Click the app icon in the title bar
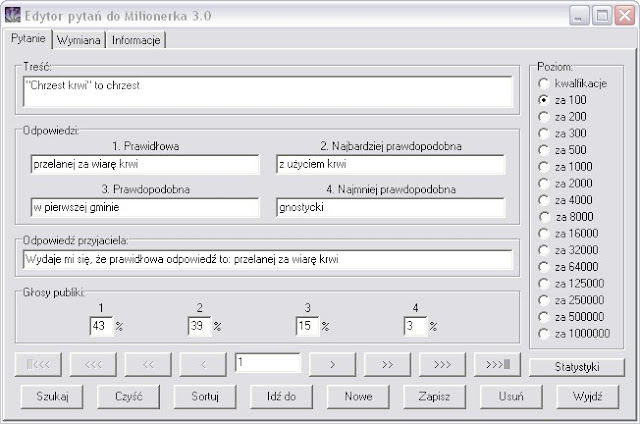 [x=12, y=15]
